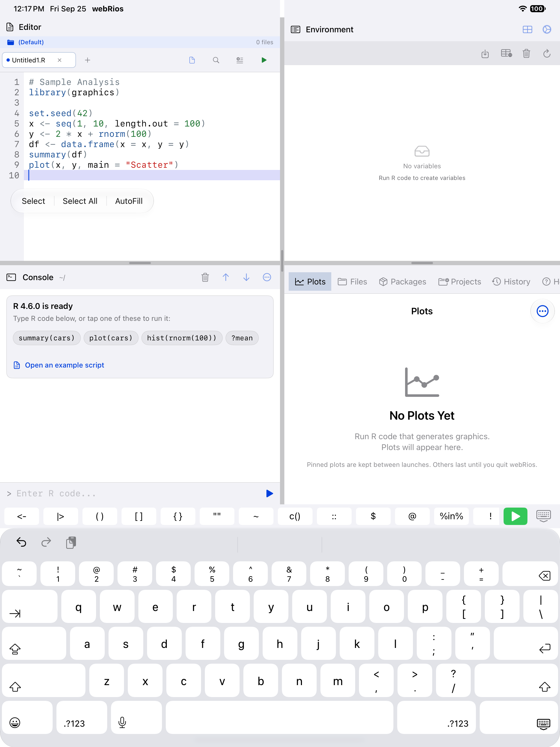Insert the %in% shortcut key
560x747 pixels.
[x=451, y=516]
